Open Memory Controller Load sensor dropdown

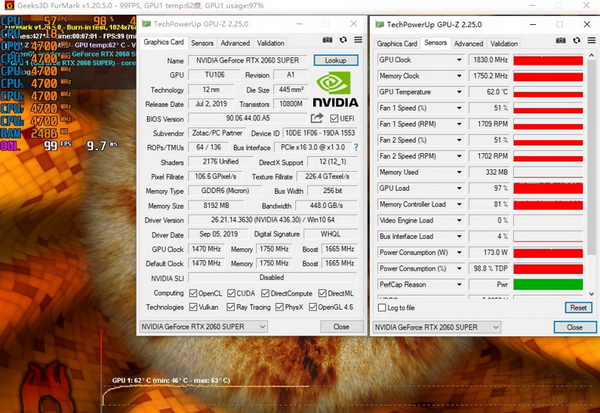point(458,204)
